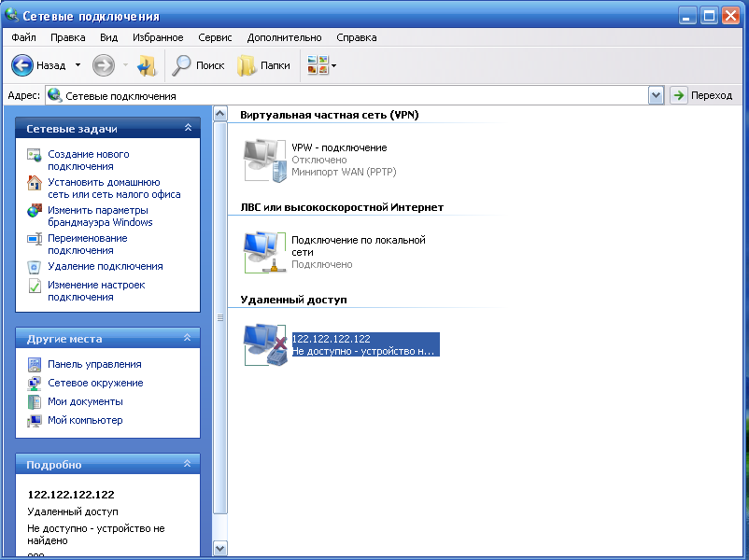Screen dimensions: 749x560
Task: Click sidebar scrollbar up arrow
Action: coord(219,114)
